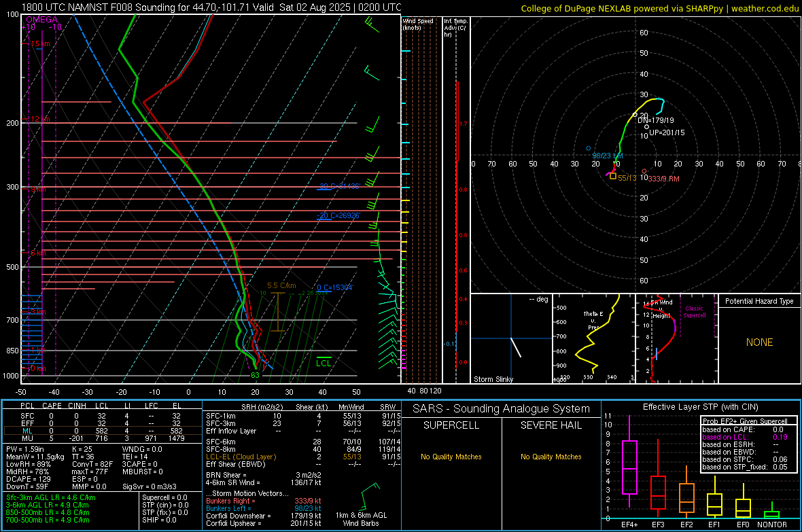The width and height of the screenshot is (802, 532).
Task: Select the 15 km height marker
Action: pyautogui.click(x=40, y=44)
